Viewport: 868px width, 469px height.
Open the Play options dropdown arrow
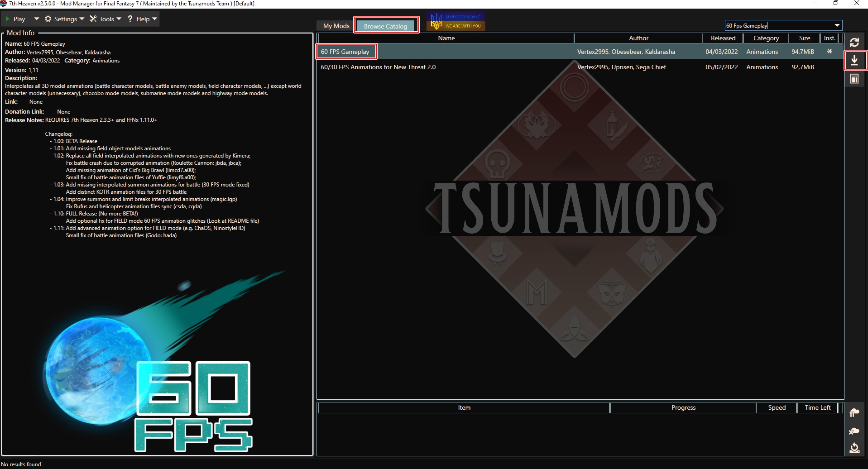tap(36, 19)
